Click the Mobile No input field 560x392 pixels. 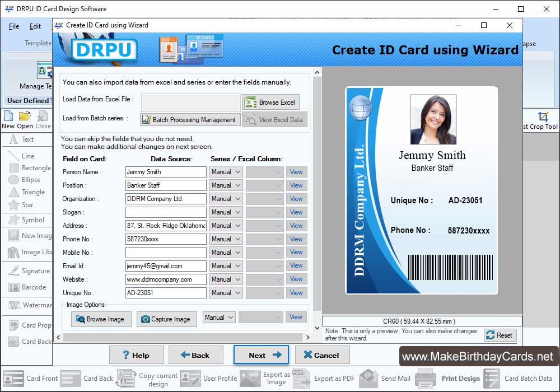pos(166,253)
